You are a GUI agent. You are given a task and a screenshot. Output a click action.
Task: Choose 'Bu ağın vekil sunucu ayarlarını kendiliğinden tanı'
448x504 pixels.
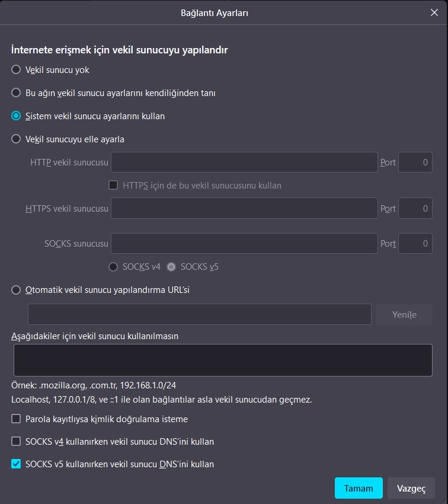16,93
